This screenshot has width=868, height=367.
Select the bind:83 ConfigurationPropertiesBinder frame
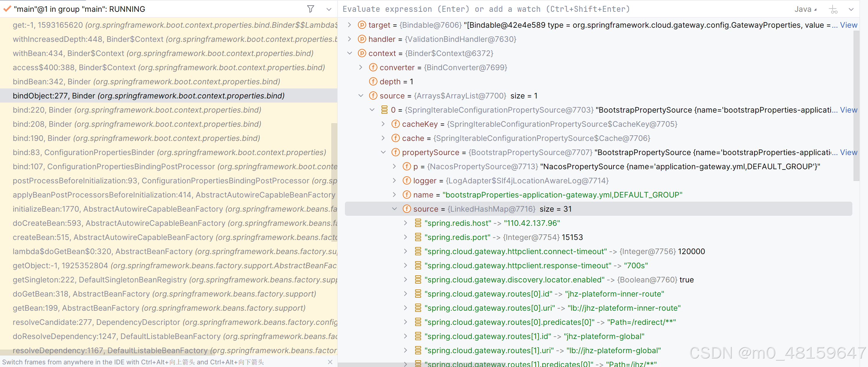[169, 152]
